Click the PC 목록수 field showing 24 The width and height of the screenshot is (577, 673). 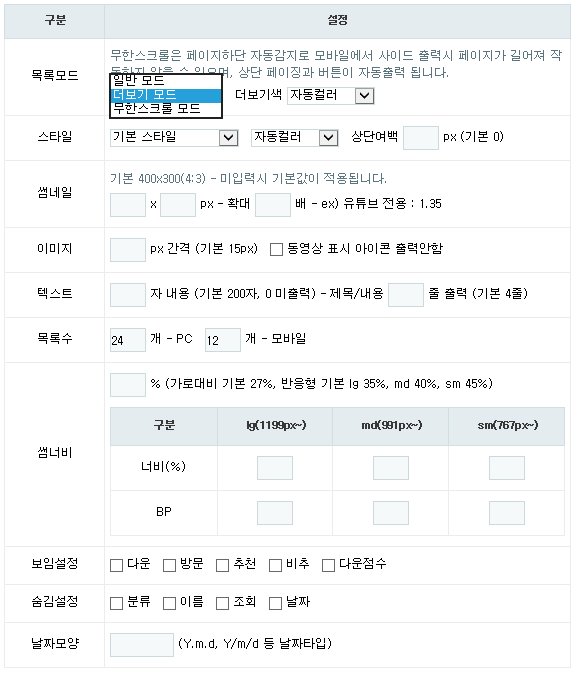click(x=128, y=340)
